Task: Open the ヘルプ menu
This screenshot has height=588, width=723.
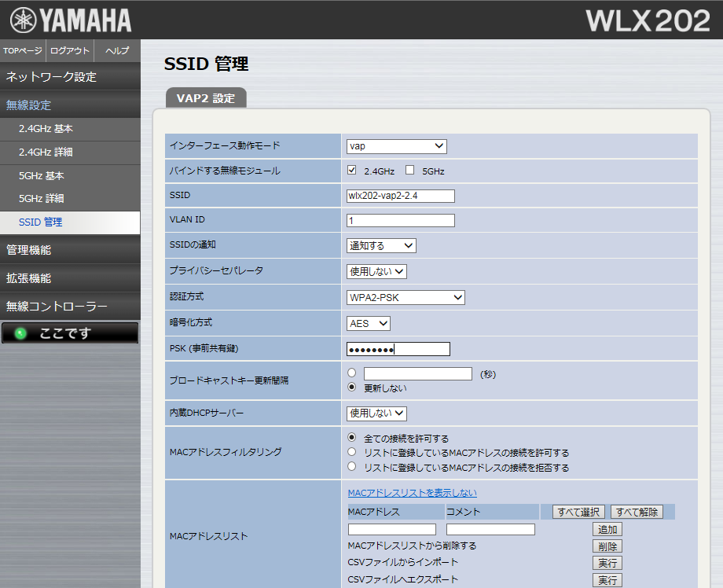Action: (x=116, y=50)
